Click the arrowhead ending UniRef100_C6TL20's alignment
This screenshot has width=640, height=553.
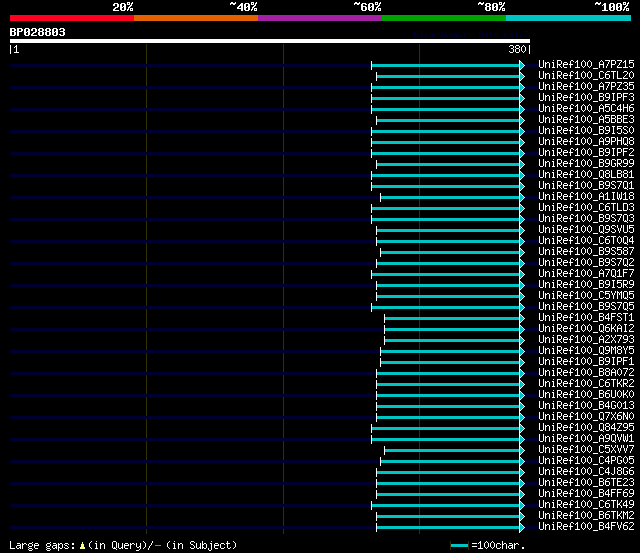(x=522, y=76)
